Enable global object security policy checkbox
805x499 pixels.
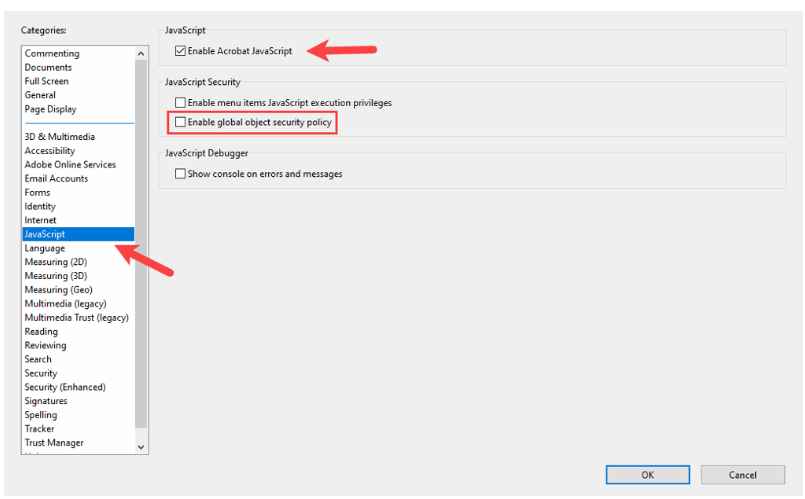180,123
